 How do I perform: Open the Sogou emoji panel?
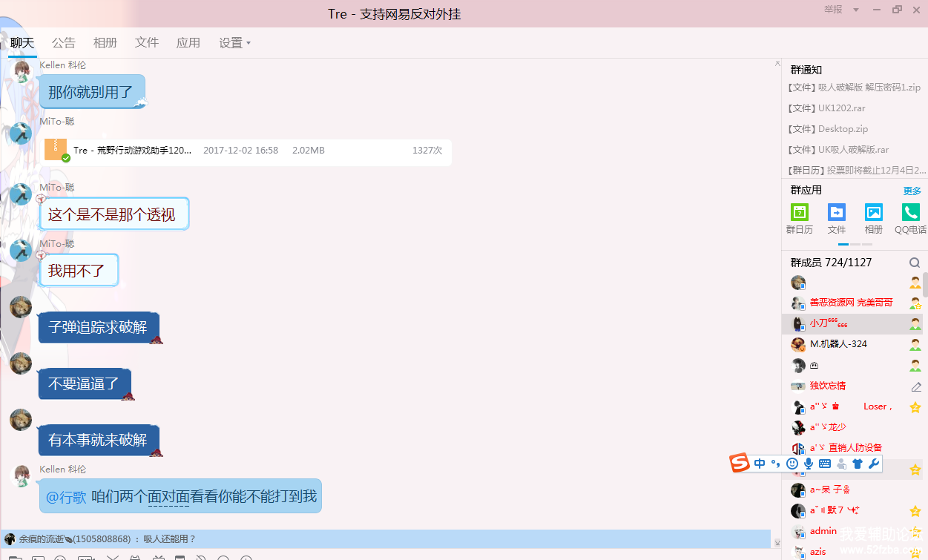792,464
